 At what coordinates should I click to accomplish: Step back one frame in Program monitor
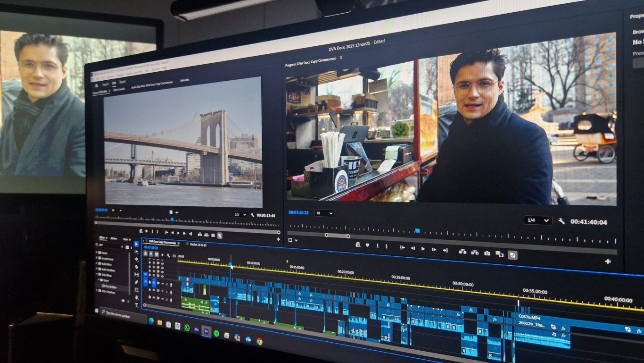(x=413, y=248)
